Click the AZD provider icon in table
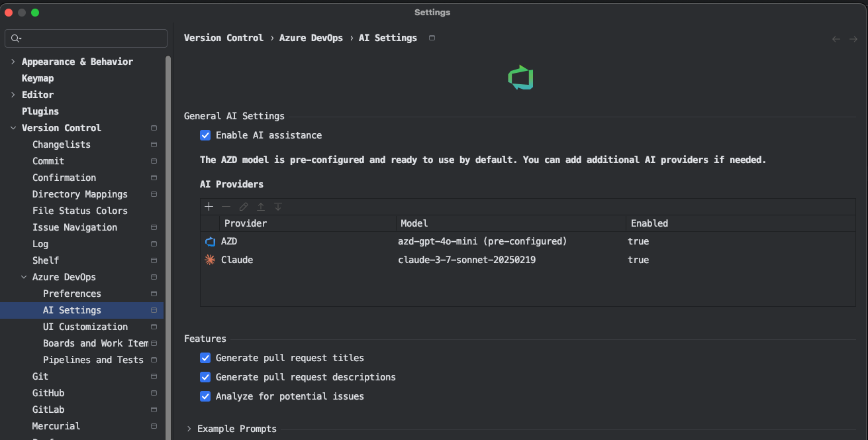Viewport: 868px width, 440px height. point(211,241)
